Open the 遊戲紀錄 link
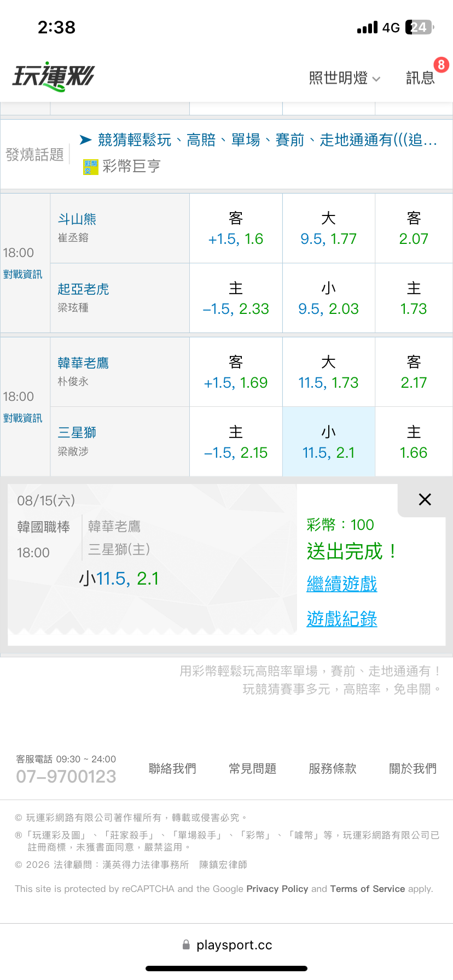453x980 pixels. click(x=342, y=619)
